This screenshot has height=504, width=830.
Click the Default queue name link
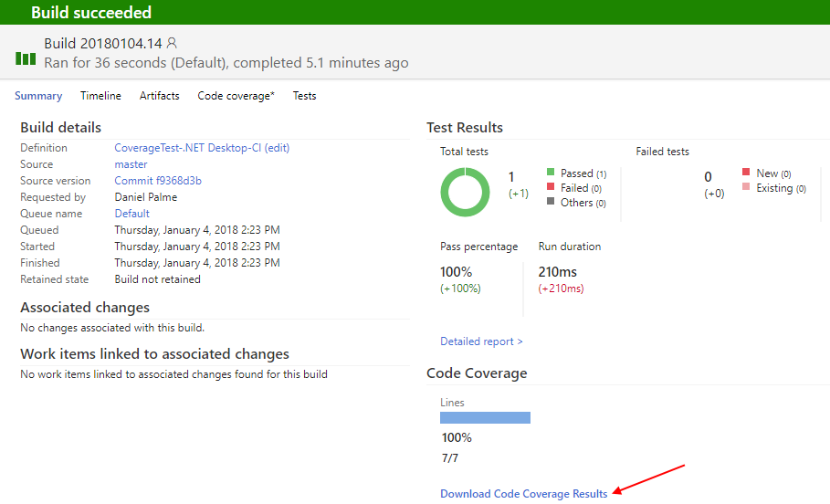(x=131, y=214)
